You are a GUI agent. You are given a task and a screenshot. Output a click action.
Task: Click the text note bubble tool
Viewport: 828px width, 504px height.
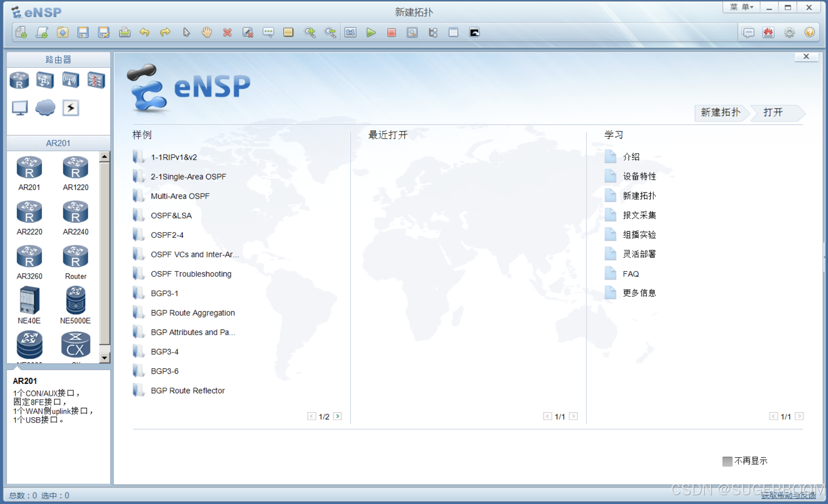coord(268,32)
